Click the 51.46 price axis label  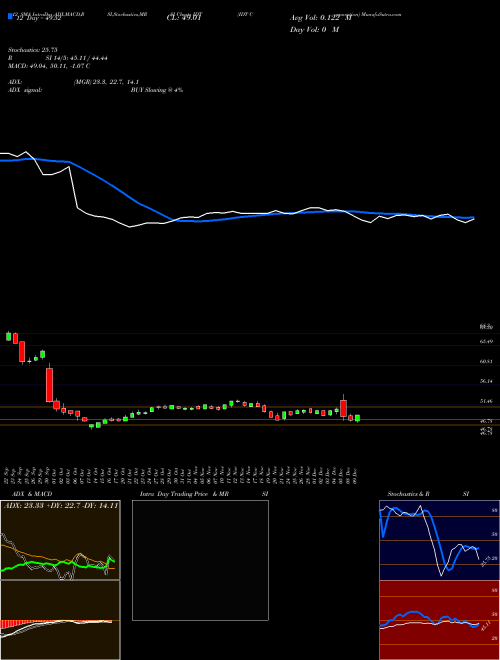(486, 402)
